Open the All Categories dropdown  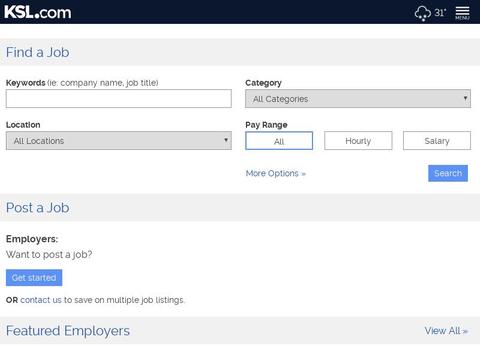(x=358, y=98)
